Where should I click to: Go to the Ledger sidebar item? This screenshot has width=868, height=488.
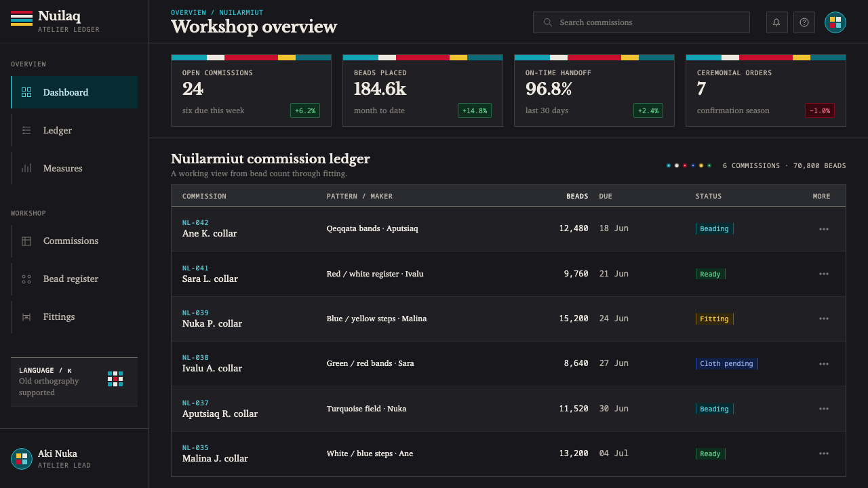click(75, 130)
